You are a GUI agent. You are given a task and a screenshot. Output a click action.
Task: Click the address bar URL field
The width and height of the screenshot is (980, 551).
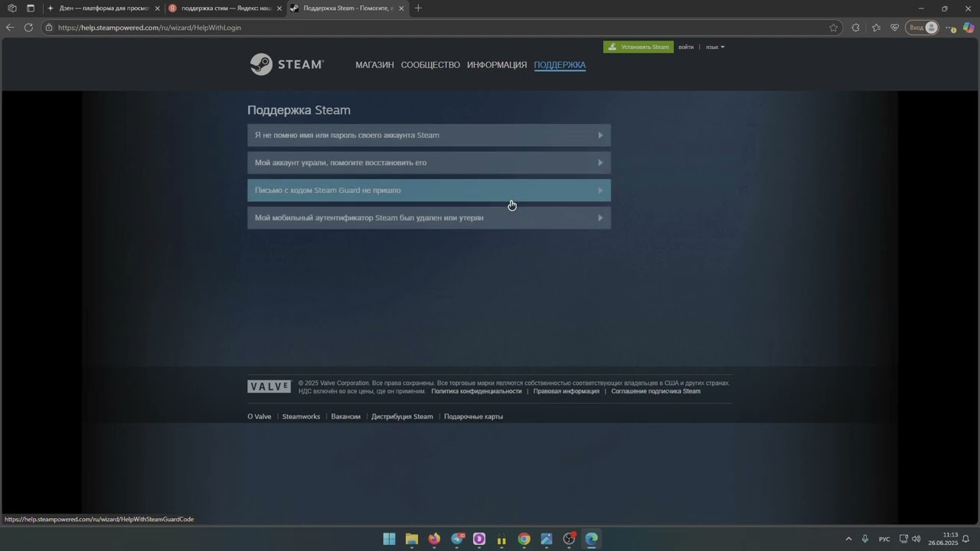(436, 28)
